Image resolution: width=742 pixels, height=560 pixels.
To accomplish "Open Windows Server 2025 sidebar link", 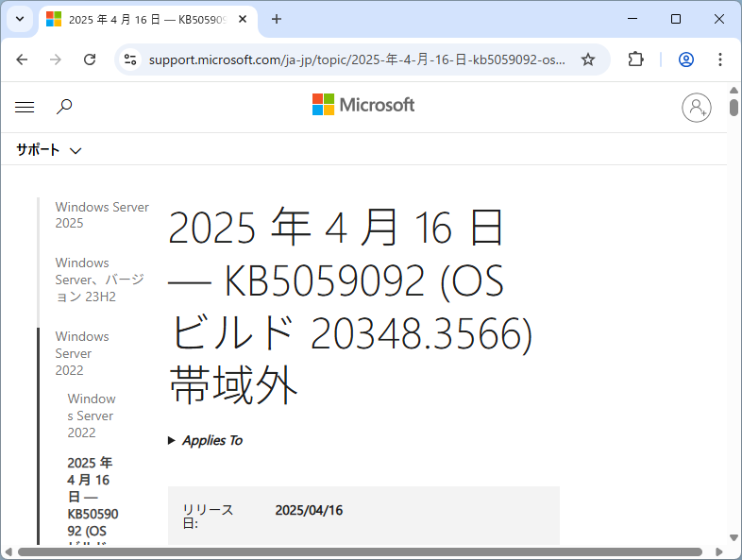I will click(102, 215).
